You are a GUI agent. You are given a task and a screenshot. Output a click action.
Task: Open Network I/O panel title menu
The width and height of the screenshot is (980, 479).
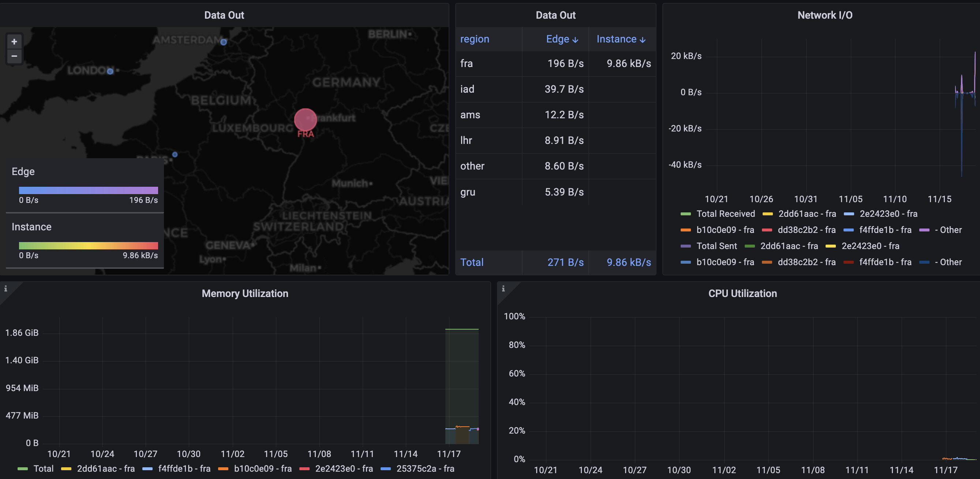(824, 15)
